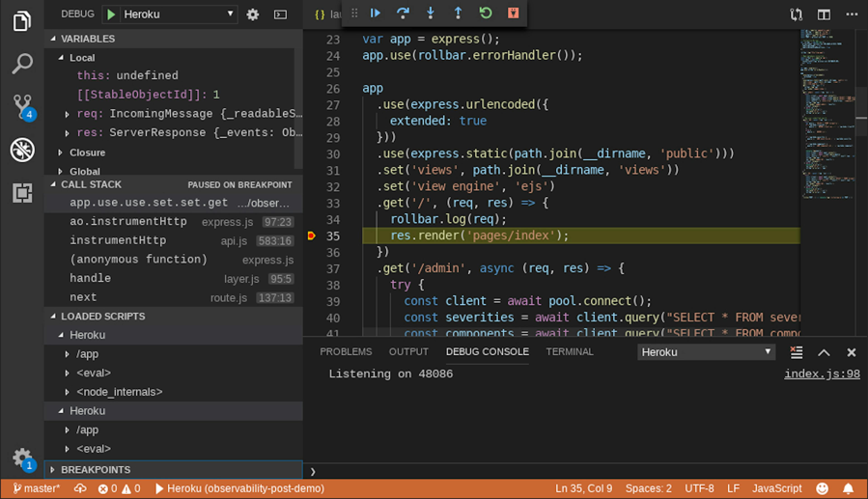Select the instrumentHttp api.js stack frame
The height and width of the screenshot is (499, 868).
[173, 241]
